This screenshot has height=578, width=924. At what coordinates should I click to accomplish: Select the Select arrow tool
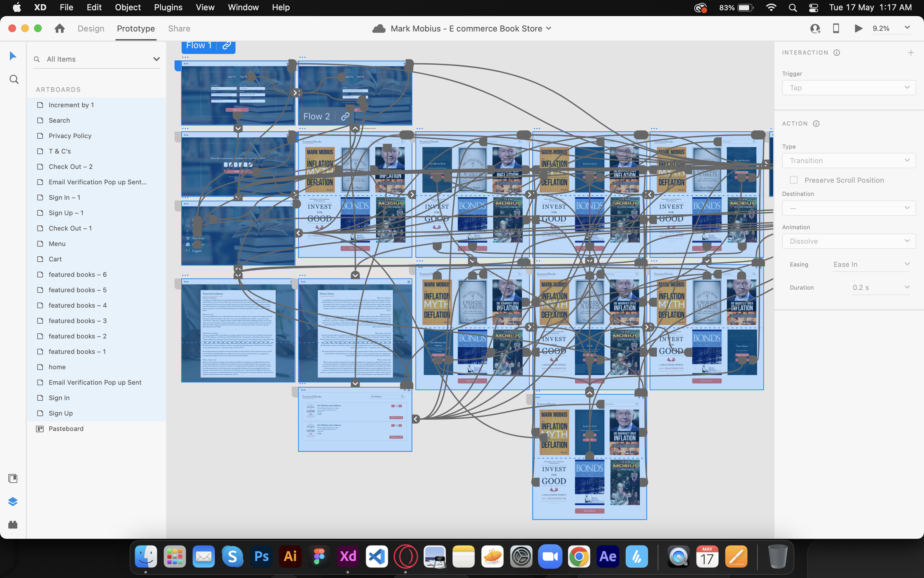[x=13, y=56]
